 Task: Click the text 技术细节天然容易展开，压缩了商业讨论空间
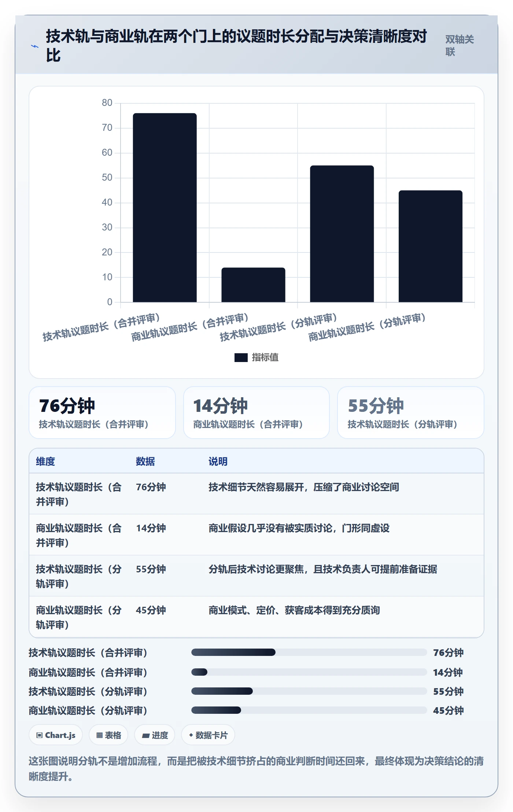pyautogui.click(x=304, y=487)
